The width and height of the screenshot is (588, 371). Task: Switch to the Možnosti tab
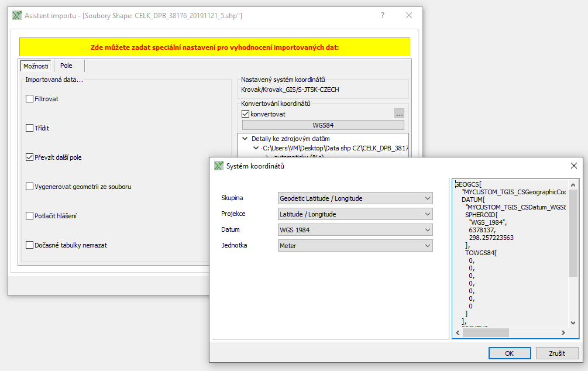[x=36, y=66]
